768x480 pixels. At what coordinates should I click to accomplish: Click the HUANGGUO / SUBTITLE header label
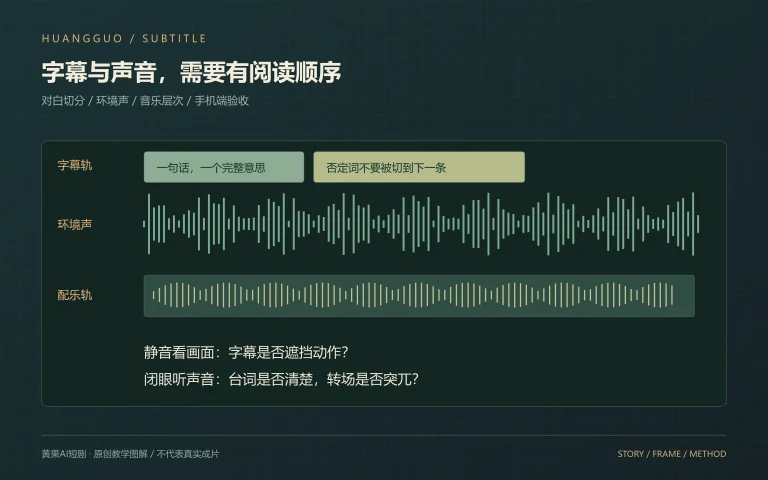point(124,39)
